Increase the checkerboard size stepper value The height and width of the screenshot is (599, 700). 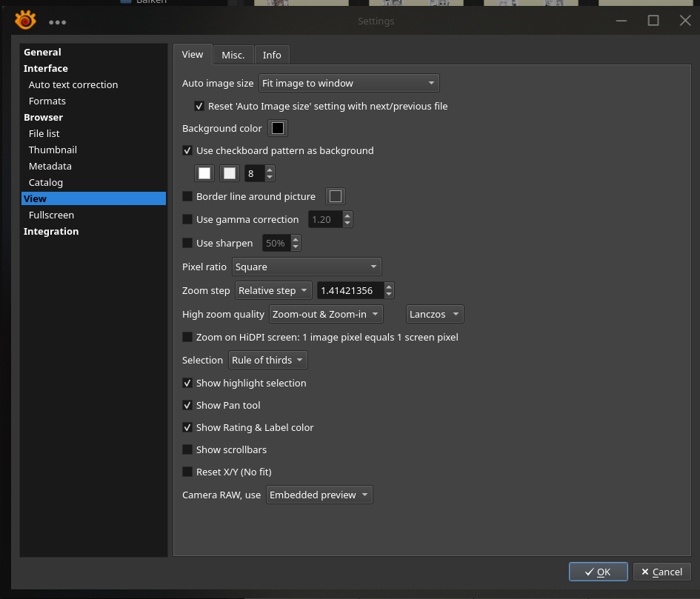pyautogui.click(x=270, y=170)
